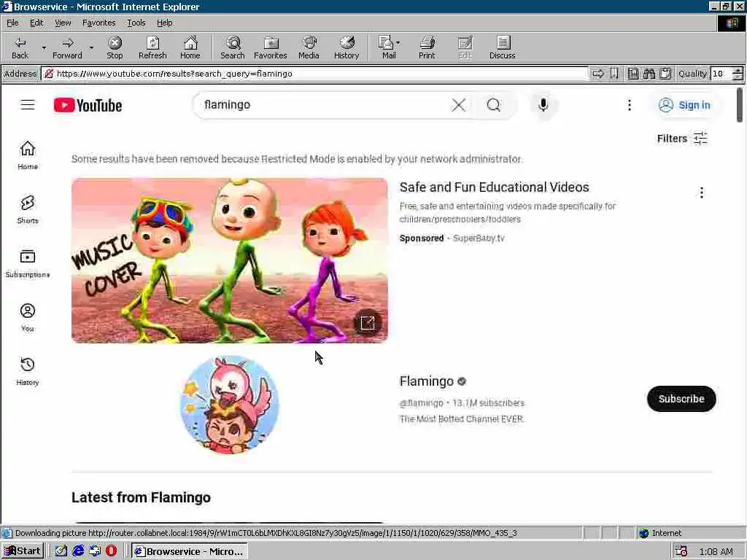Image resolution: width=747 pixels, height=560 pixels.
Task: Open the Flamingo channel avatar
Action: 230,404
